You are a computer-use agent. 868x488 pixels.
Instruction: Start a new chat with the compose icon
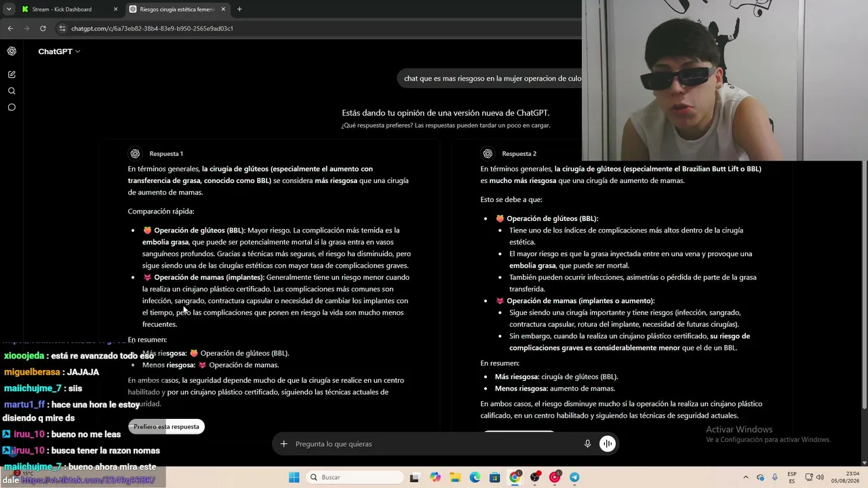click(x=12, y=75)
